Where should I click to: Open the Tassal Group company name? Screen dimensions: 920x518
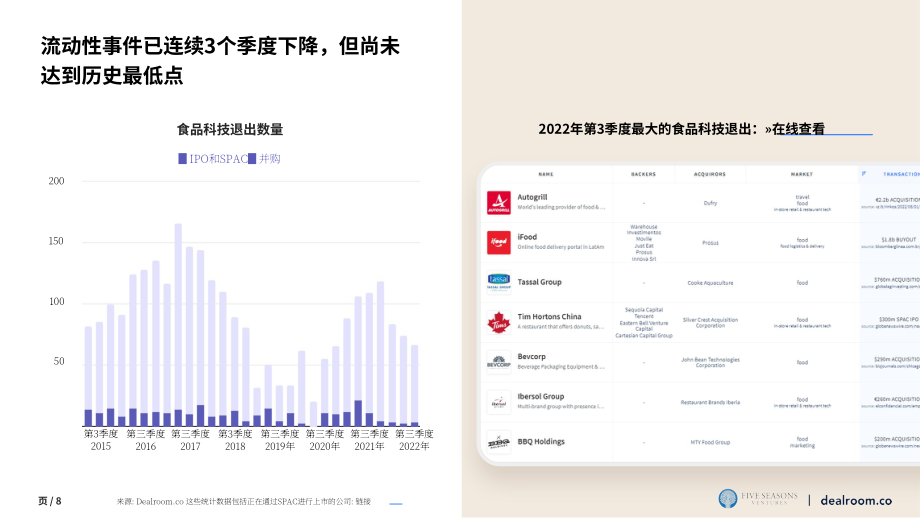539,282
